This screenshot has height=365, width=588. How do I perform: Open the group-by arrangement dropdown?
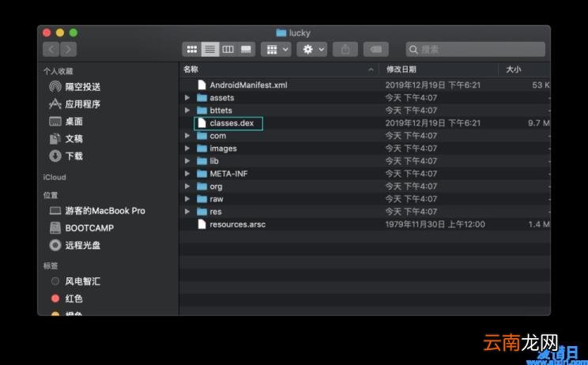tap(276, 49)
